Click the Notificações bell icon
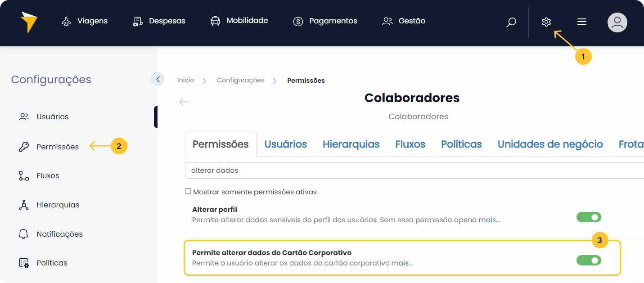 tap(24, 234)
